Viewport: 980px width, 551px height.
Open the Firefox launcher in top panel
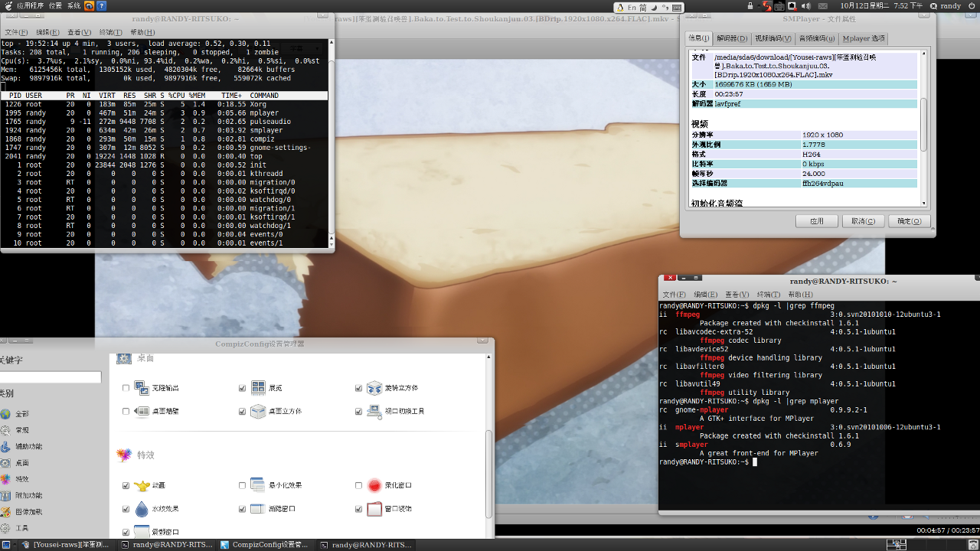[89, 5]
